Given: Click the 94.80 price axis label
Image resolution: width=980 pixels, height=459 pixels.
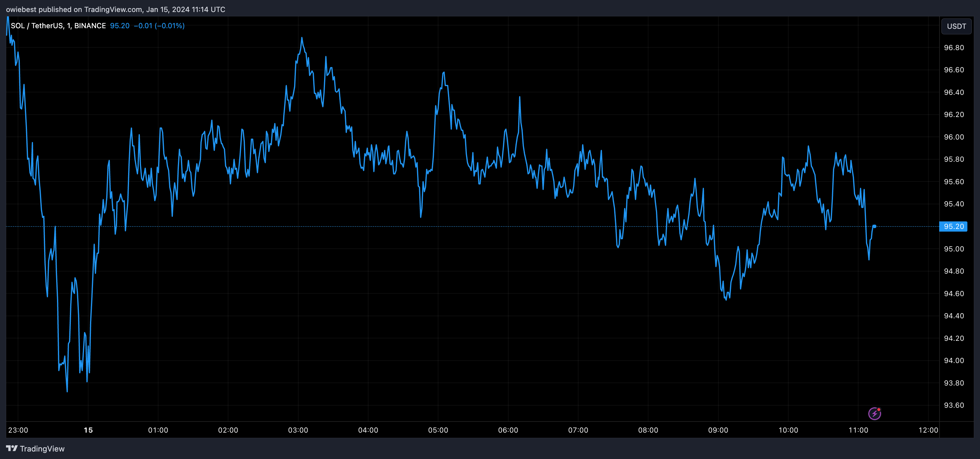Looking at the screenshot, I should point(954,271).
